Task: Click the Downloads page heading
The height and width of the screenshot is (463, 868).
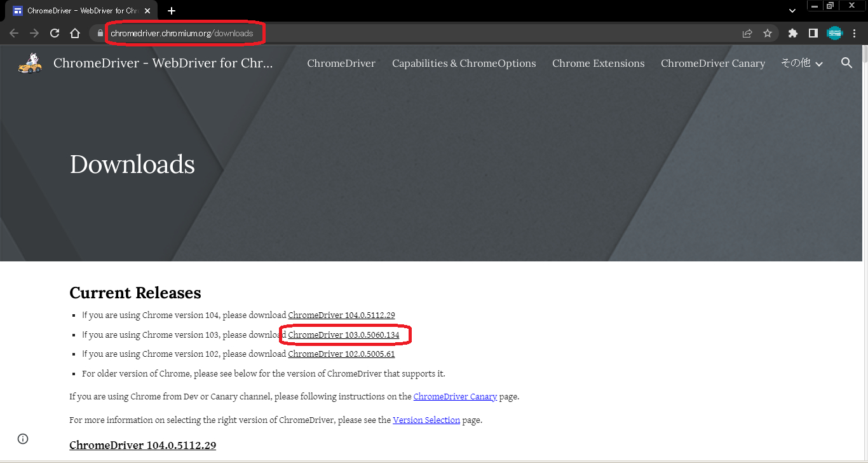Action: pyautogui.click(x=132, y=164)
